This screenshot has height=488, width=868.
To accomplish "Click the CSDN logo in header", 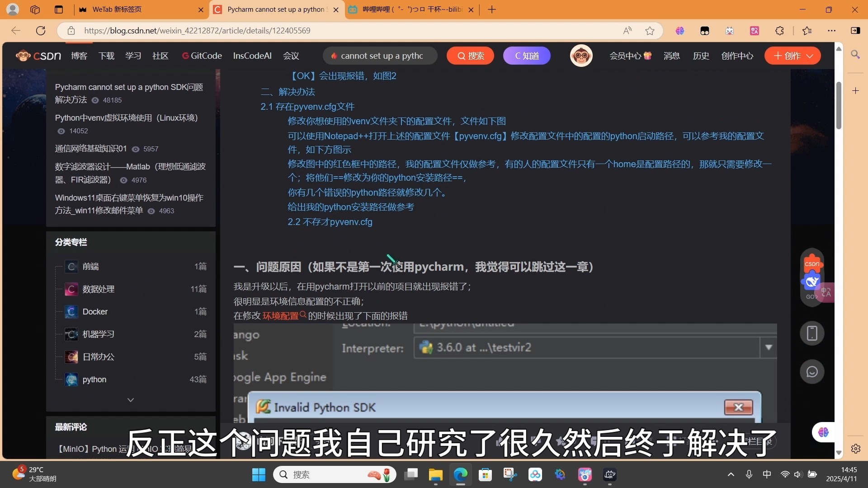I will tap(38, 56).
